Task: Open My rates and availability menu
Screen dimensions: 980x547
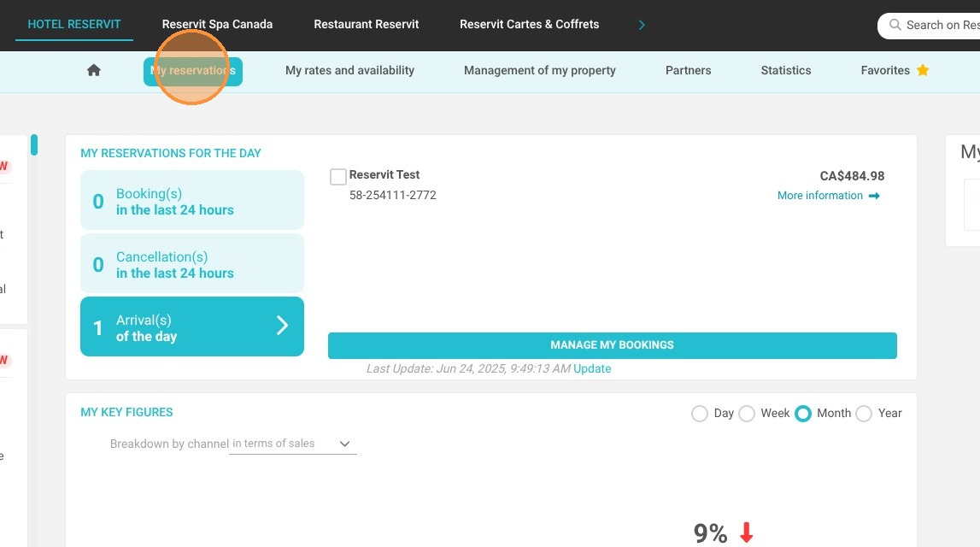Action: [x=350, y=71]
